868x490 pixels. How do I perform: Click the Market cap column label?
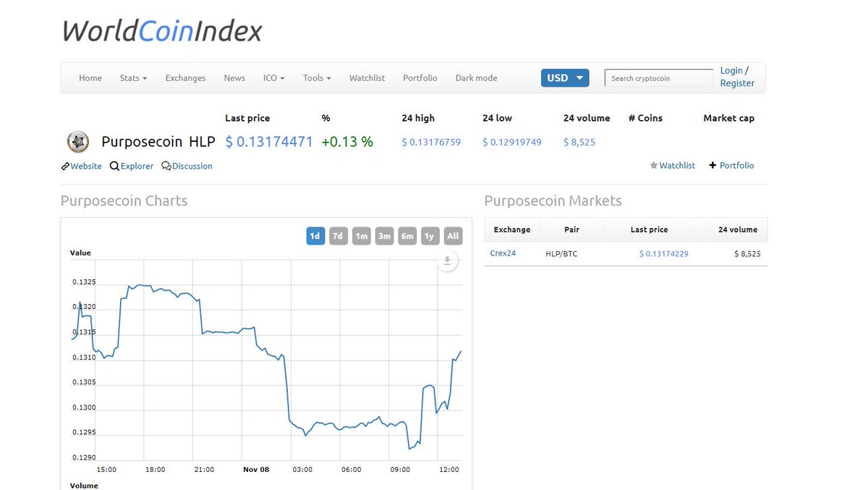click(x=728, y=118)
